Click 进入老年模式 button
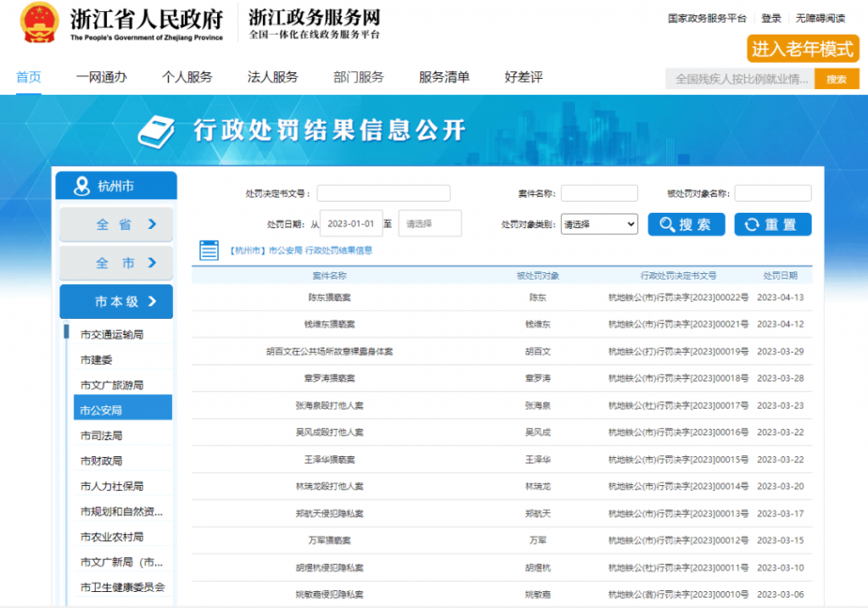Image resolution: width=868 pixels, height=608 pixels. (x=802, y=49)
